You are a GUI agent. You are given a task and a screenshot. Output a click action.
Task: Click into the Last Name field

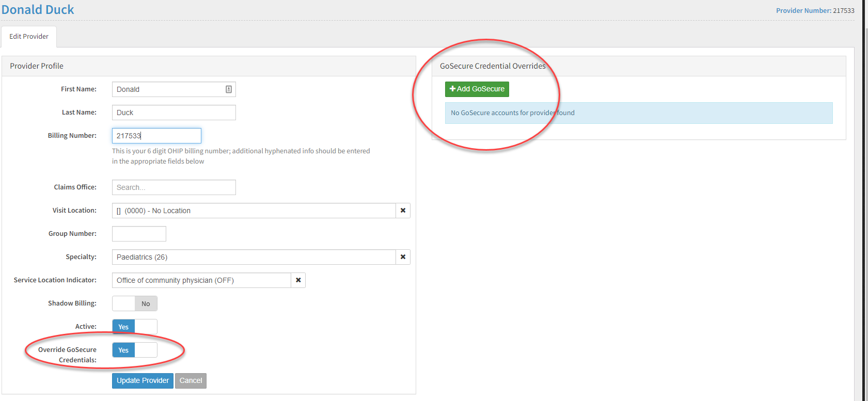[x=174, y=113]
